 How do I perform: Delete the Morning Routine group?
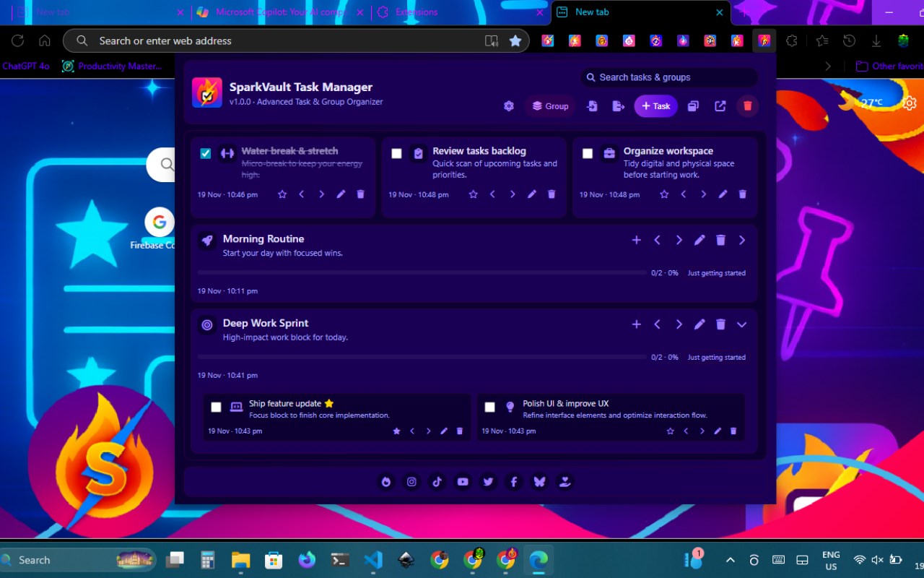[x=720, y=240]
